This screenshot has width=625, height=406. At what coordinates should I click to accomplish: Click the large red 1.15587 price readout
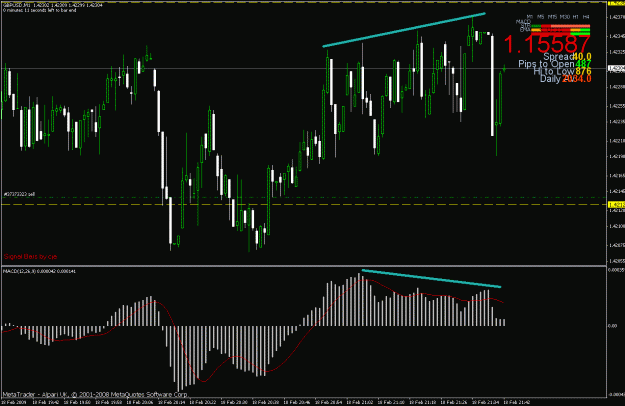click(547, 44)
